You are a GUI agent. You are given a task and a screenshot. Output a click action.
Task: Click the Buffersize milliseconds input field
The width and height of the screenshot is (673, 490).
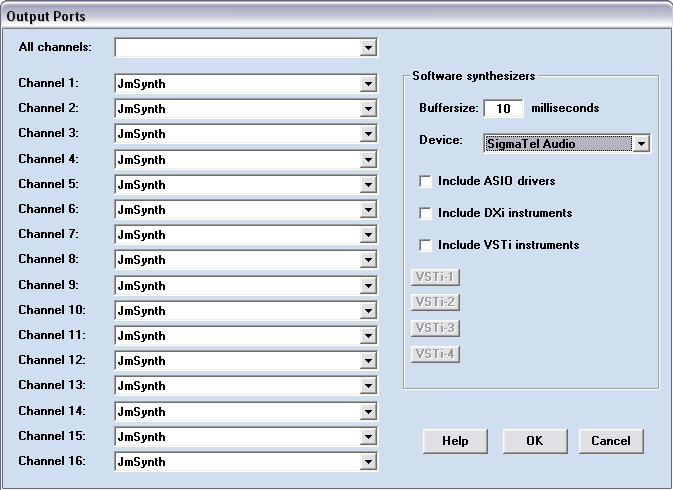pos(503,108)
